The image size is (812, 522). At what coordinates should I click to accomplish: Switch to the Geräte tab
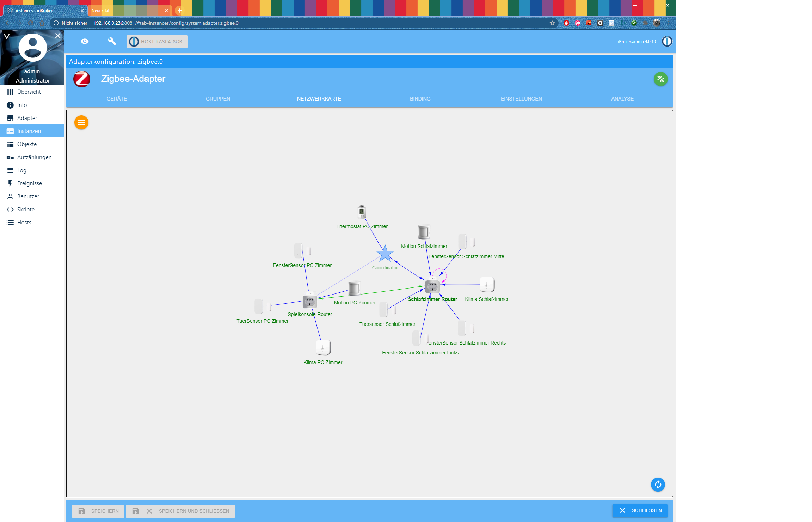(x=117, y=99)
